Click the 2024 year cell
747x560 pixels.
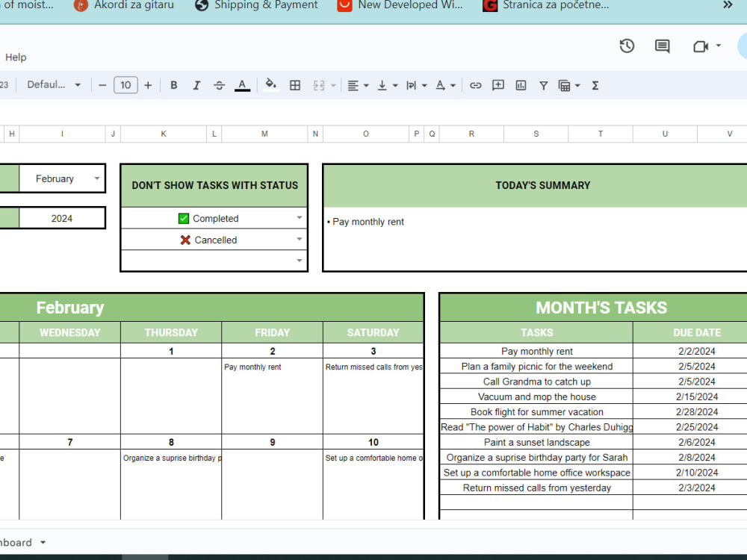(x=62, y=218)
